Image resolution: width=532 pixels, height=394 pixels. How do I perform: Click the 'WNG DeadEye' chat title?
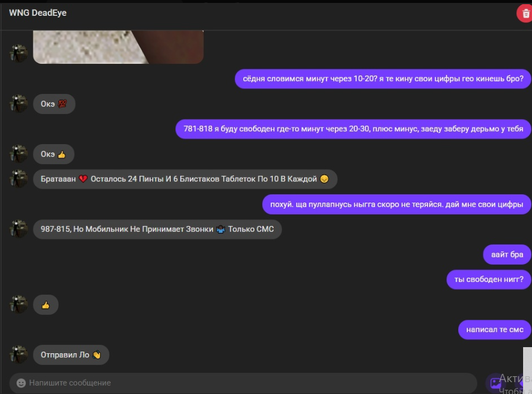37,13
